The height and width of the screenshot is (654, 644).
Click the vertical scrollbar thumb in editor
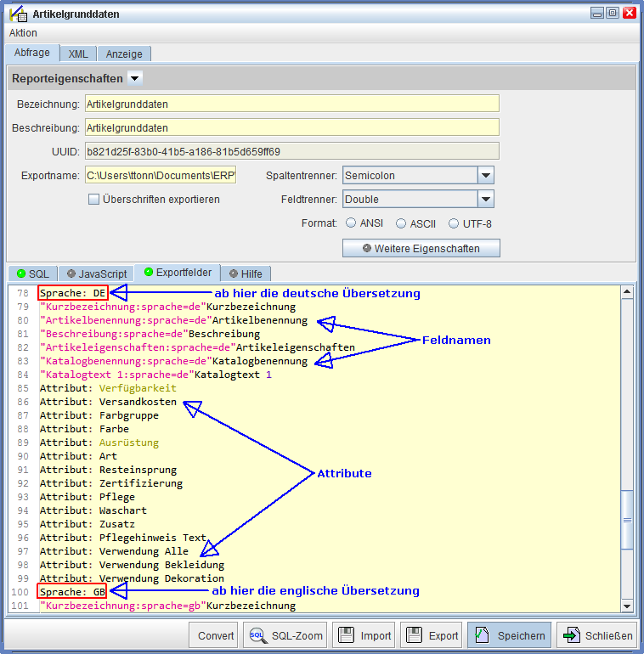627,521
